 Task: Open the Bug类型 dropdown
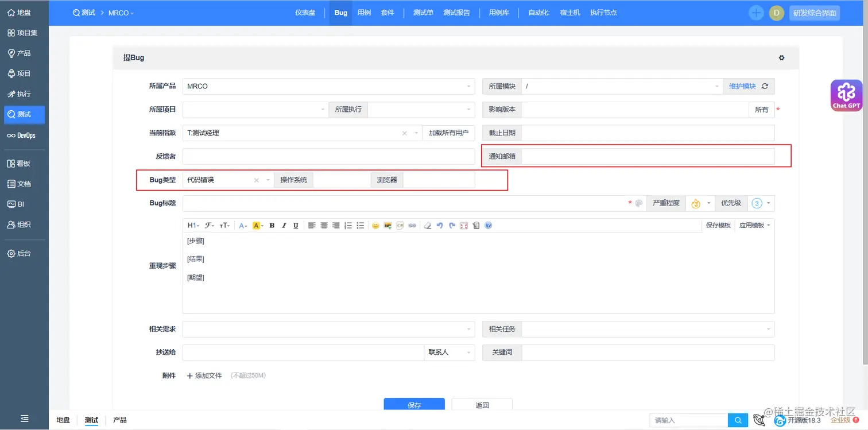click(228, 180)
